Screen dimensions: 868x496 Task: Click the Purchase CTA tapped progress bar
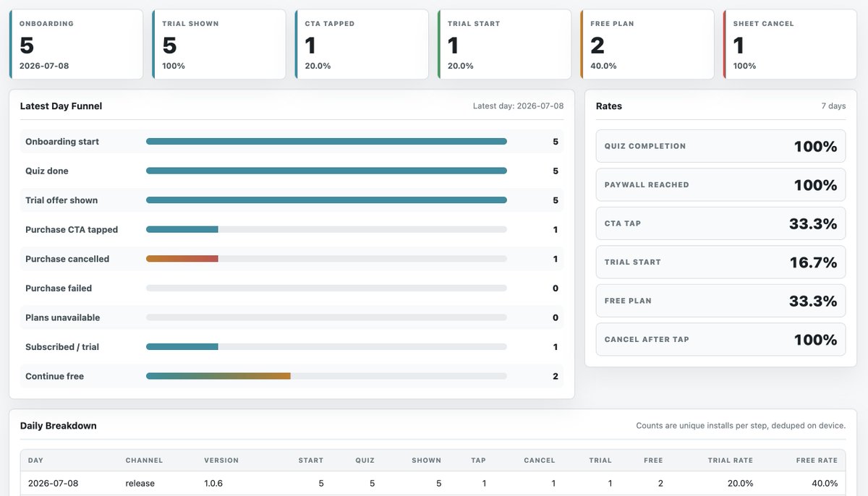(326, 229)
